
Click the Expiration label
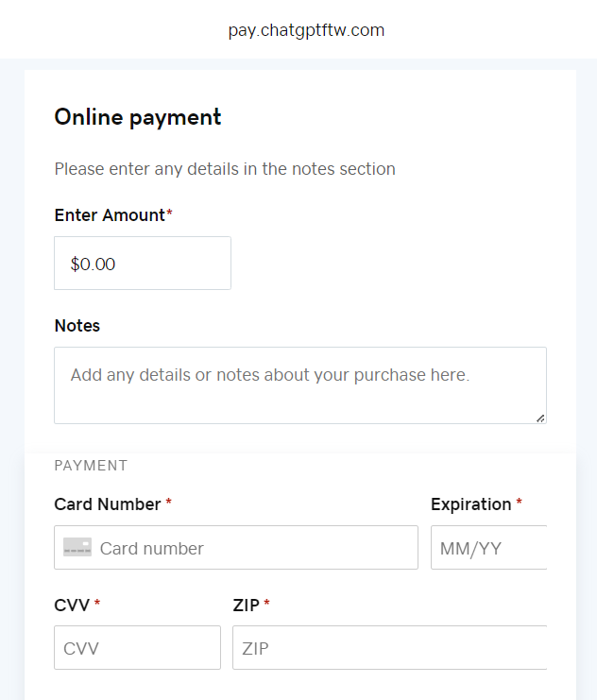coord(470,504)
